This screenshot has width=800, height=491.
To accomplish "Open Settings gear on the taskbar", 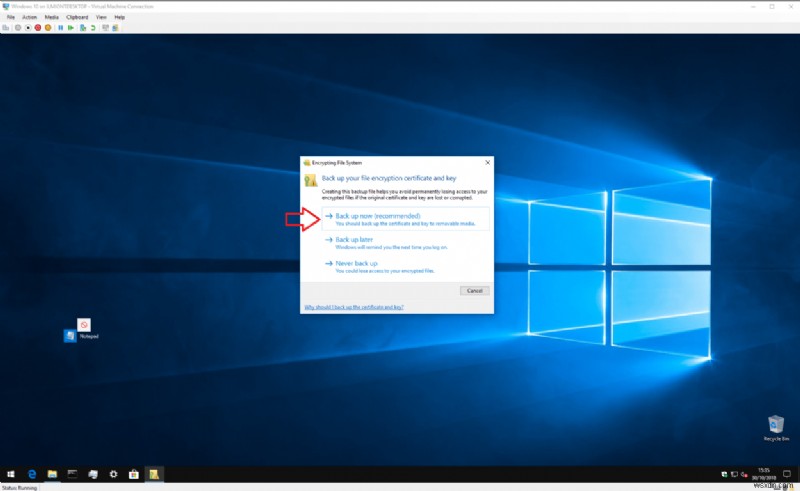I will [113, 474].
